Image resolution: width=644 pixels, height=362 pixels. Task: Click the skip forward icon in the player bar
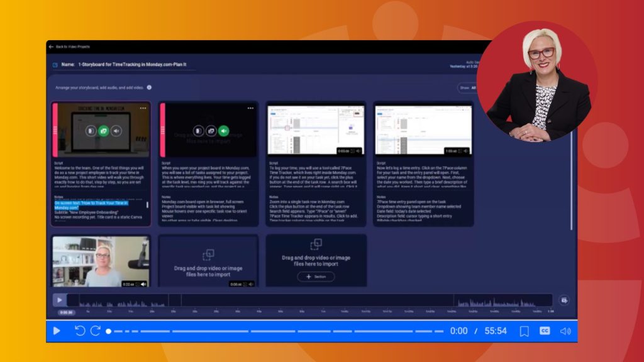(96, 331)
